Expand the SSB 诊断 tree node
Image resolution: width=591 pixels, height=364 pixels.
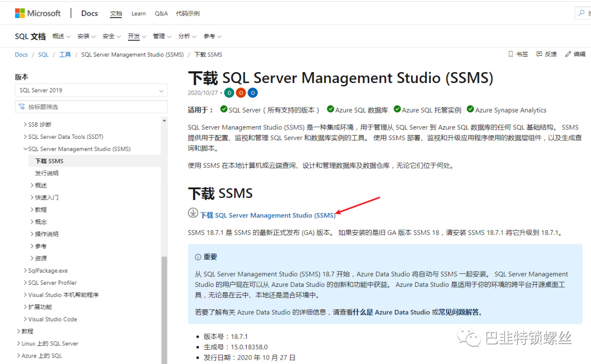point(25,124)
